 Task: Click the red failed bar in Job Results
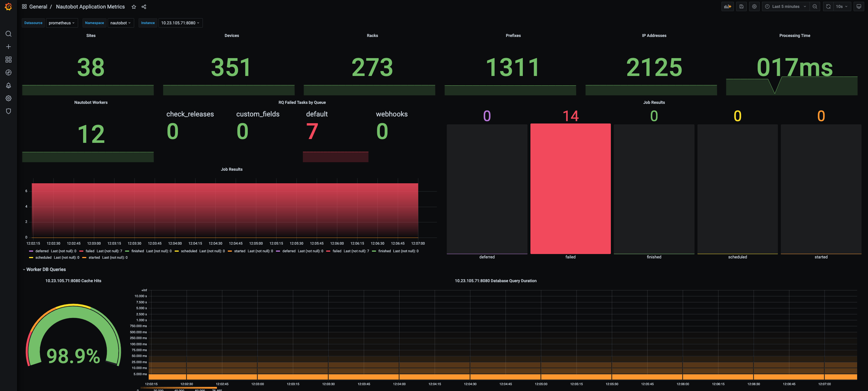click(x=570, y=189)
